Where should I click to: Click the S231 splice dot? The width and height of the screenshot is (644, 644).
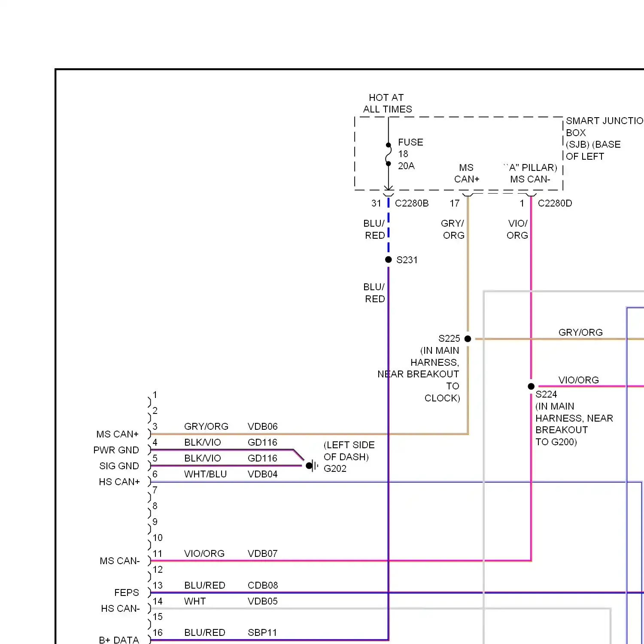pyautogui.click(x=388, y=259)
